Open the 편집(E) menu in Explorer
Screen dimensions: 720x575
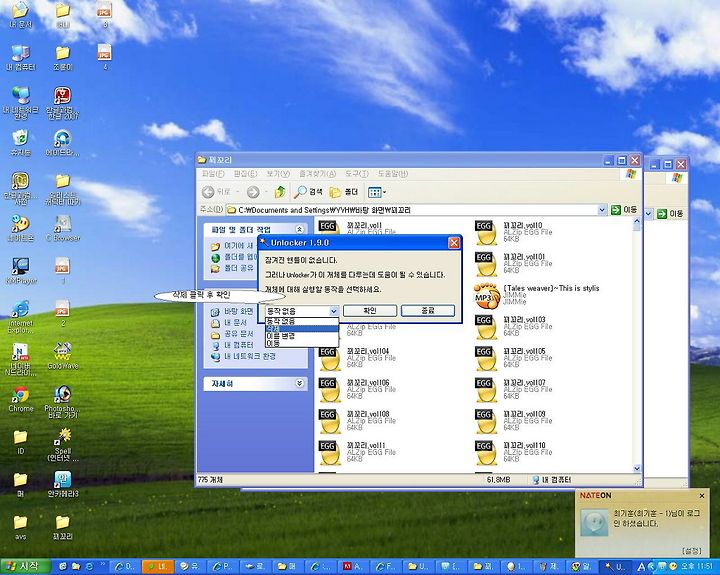245,174
